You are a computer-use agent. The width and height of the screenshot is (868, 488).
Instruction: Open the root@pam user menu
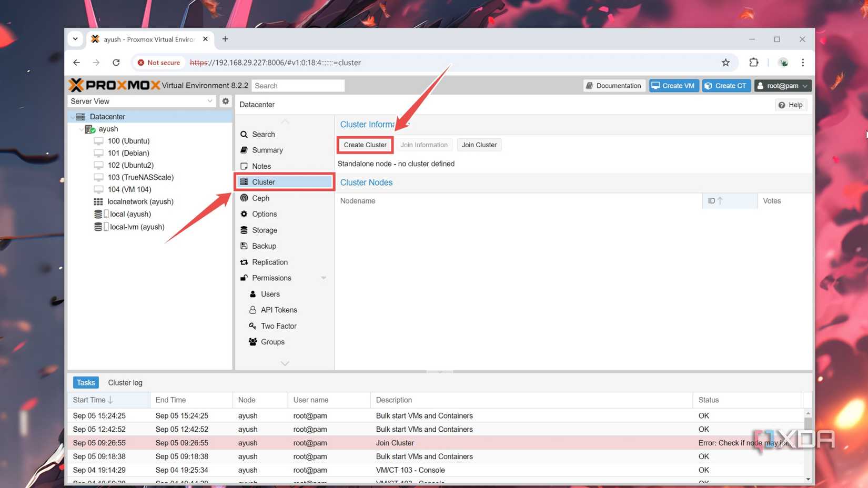782,86
